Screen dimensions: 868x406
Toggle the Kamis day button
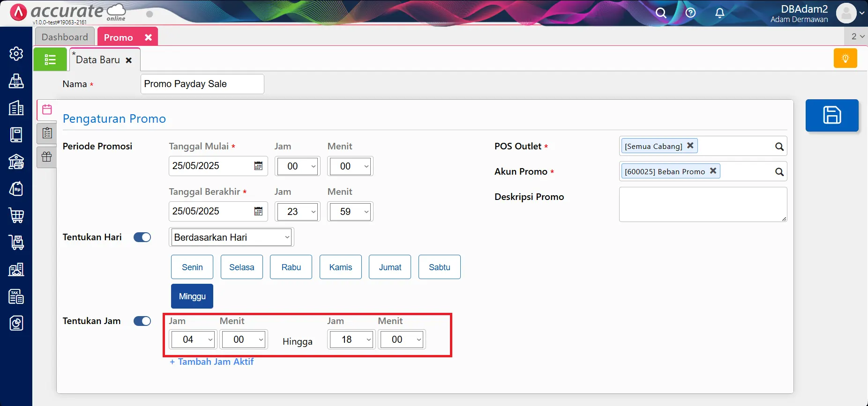[x=341, y=267]
